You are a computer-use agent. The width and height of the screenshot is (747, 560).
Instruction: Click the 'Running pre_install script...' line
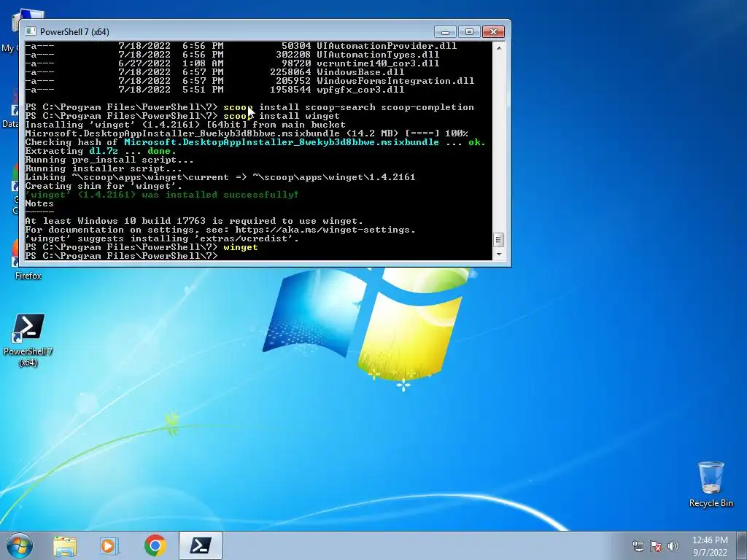point(109,160)
